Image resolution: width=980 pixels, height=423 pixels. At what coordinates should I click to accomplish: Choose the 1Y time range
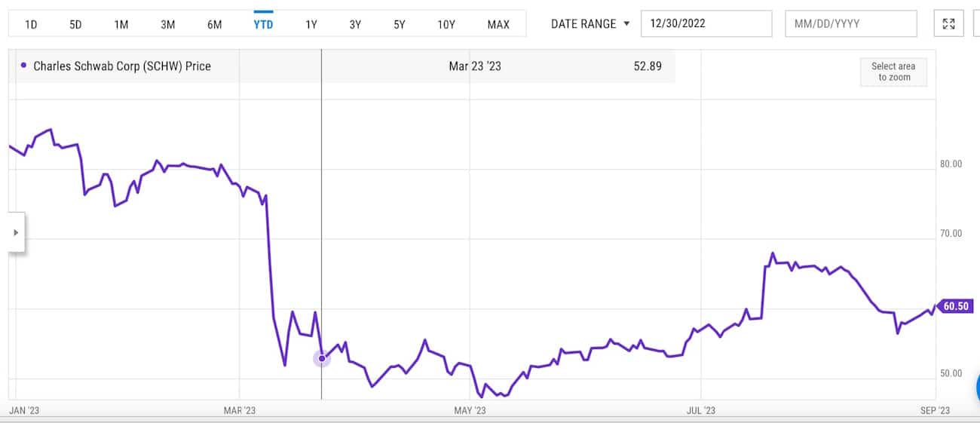pyautogui.click(x=311, y=24)
